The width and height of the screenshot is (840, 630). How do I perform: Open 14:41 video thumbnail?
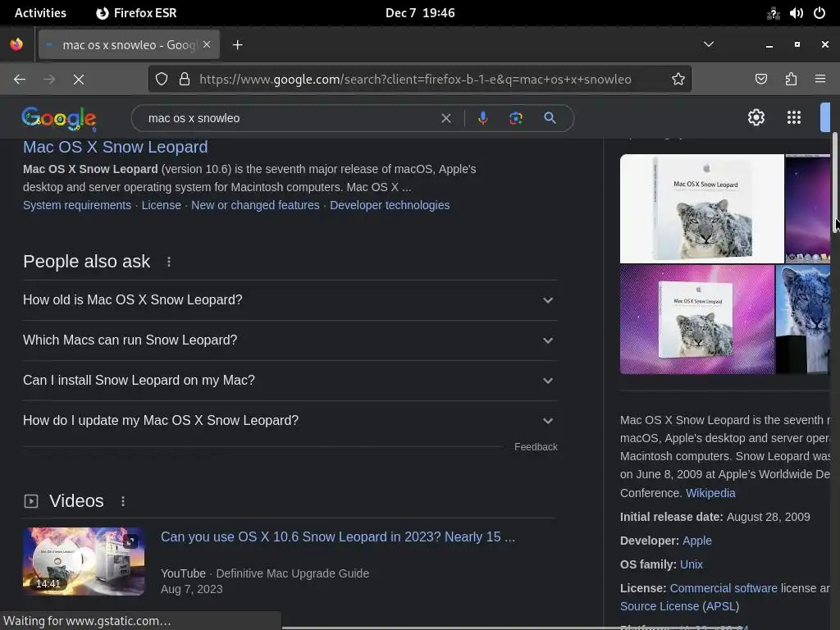(x=84, y=561)
